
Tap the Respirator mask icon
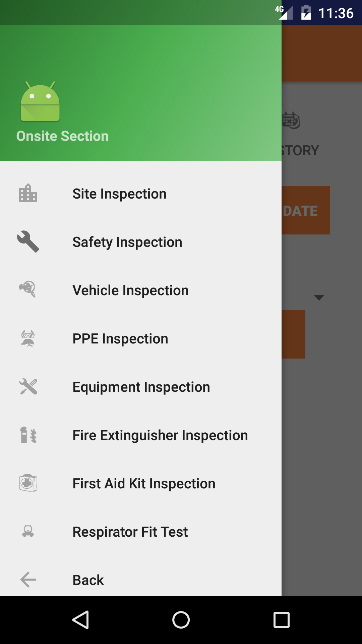click(28, 532)
